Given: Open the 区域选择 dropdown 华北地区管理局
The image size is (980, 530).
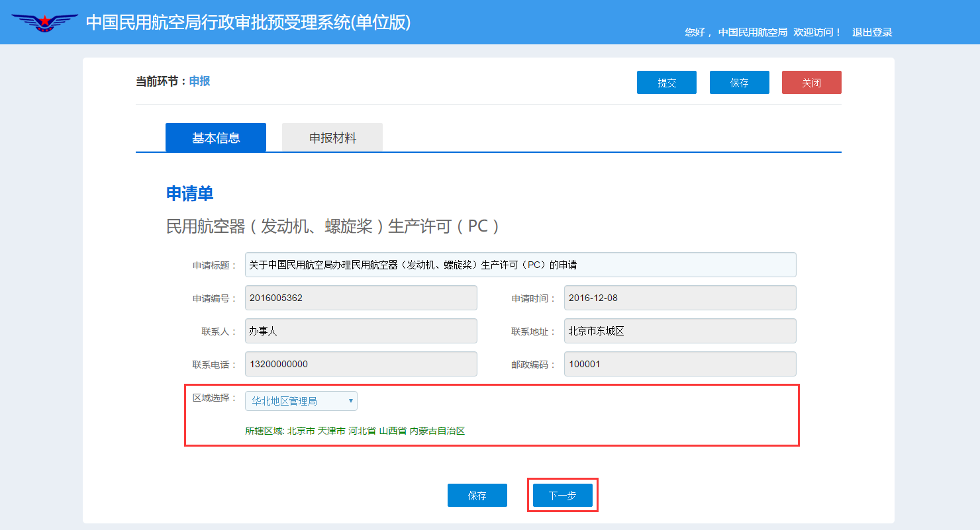Looking at the screenshot, I should [301, 401].
